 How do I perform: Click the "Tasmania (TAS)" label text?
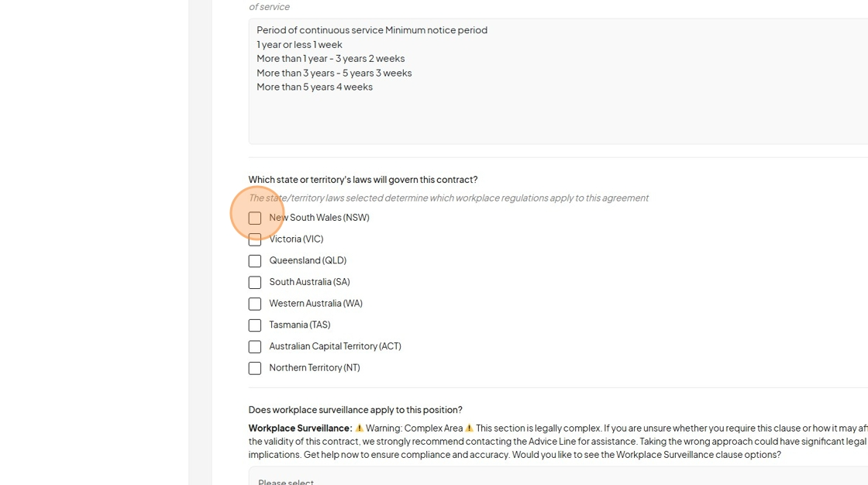pos(299,325)
